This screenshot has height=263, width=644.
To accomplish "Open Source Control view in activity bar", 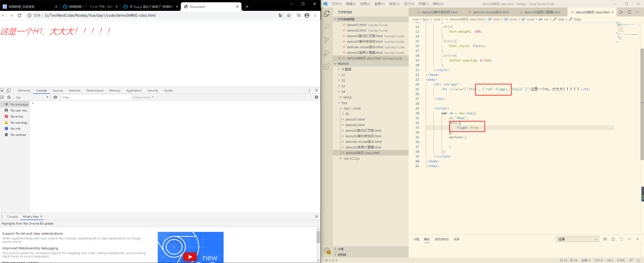I will pyautogui.click(x=327, y=40).
